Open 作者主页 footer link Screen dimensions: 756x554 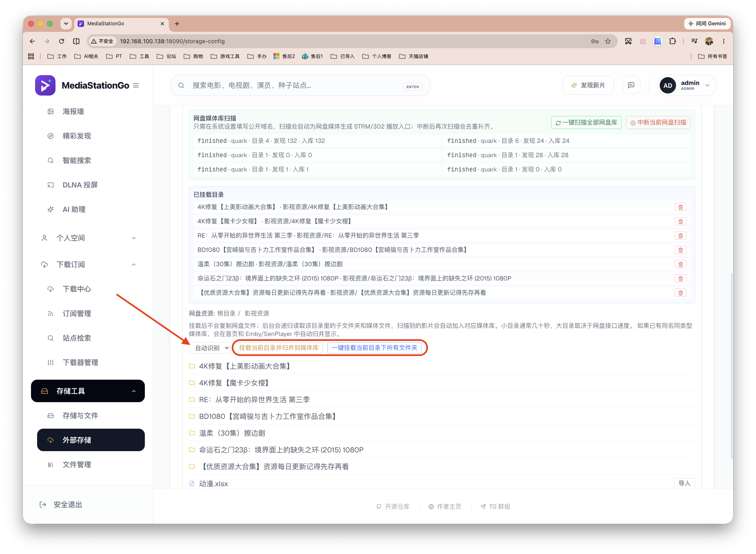(x=445, y=507)
